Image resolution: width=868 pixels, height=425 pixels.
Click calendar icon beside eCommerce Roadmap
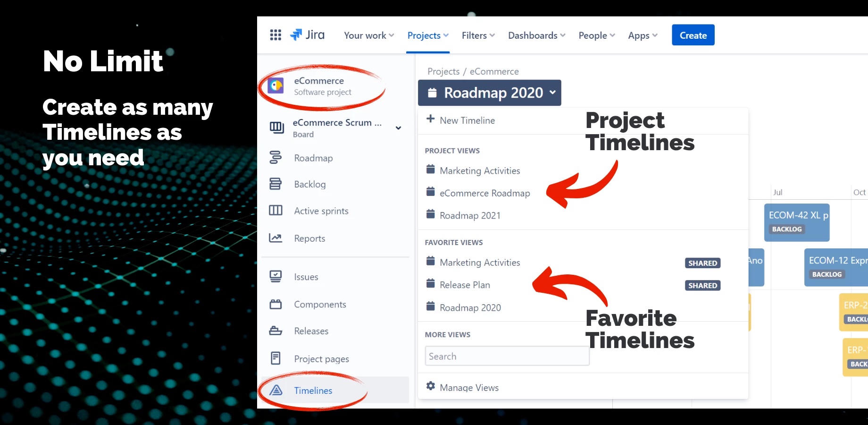(430, 192)
